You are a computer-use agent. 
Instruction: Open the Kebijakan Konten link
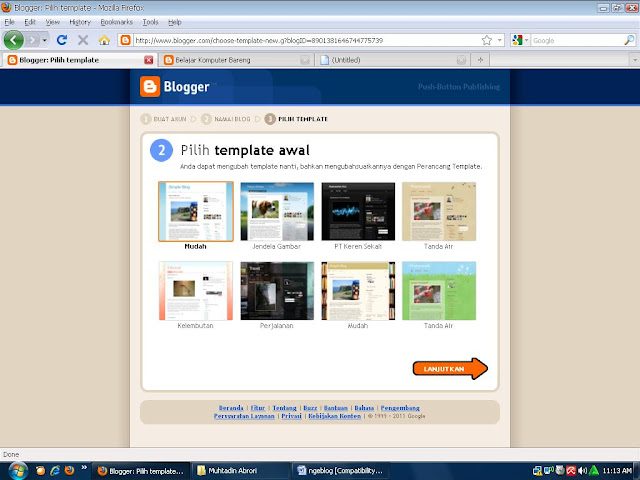pos(335,416)
